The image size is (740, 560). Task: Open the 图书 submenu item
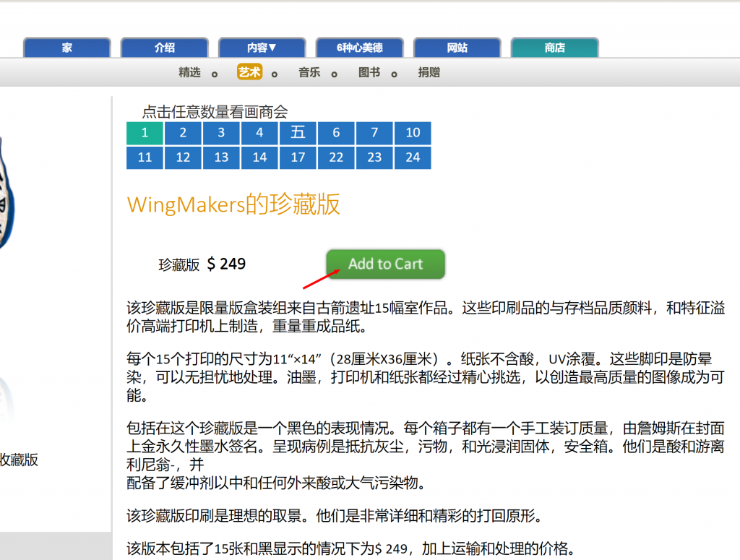369,72
